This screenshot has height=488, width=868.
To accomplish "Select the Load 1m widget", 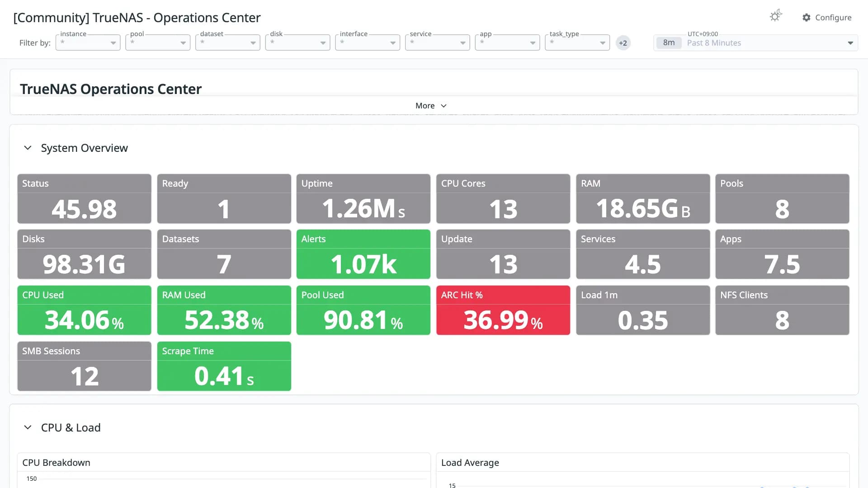I will [643, 310].
